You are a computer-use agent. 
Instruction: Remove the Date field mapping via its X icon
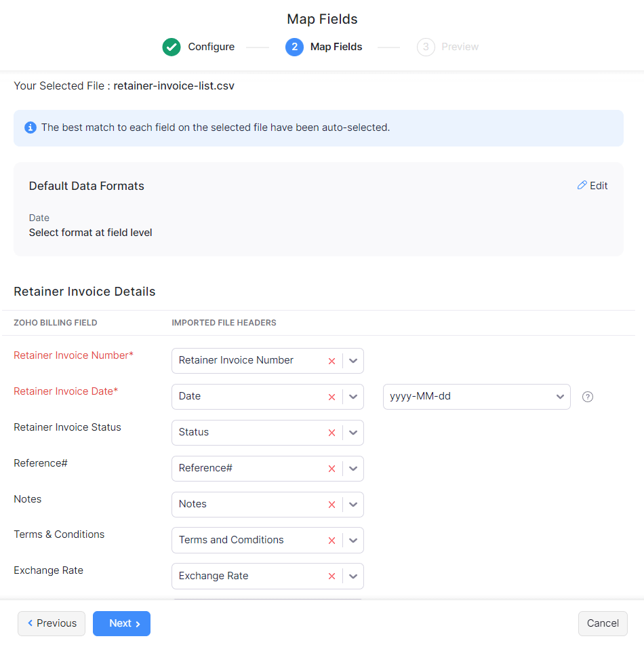coord(331,396)
